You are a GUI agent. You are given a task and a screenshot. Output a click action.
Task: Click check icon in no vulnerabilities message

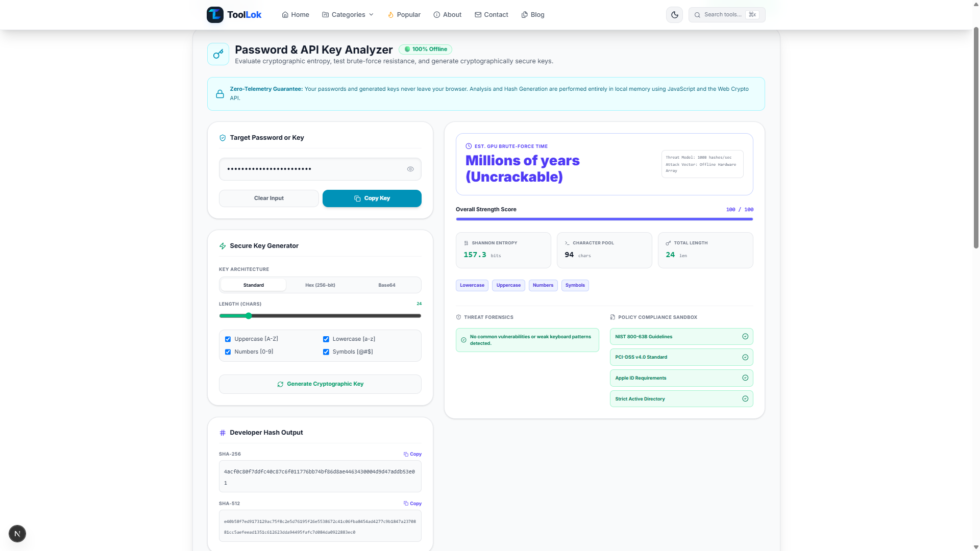pos(463,340)
